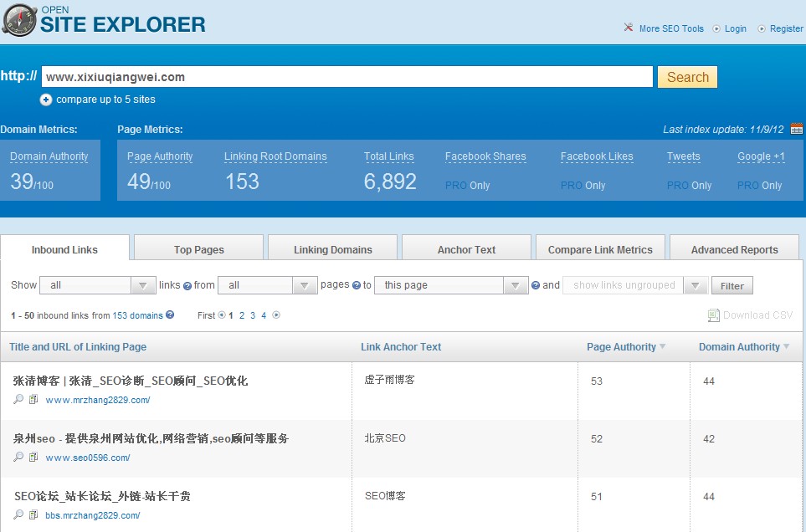Click help icon next to 153 domains
The height and width of the screenshot is (532, 806).
point(170,315)
